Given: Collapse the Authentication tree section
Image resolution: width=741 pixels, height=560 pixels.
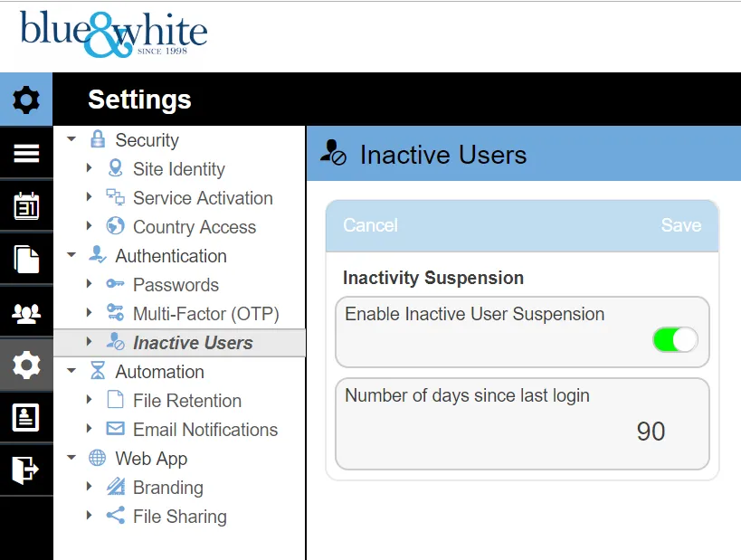Looking at the screenshot, I should point(71,256).
